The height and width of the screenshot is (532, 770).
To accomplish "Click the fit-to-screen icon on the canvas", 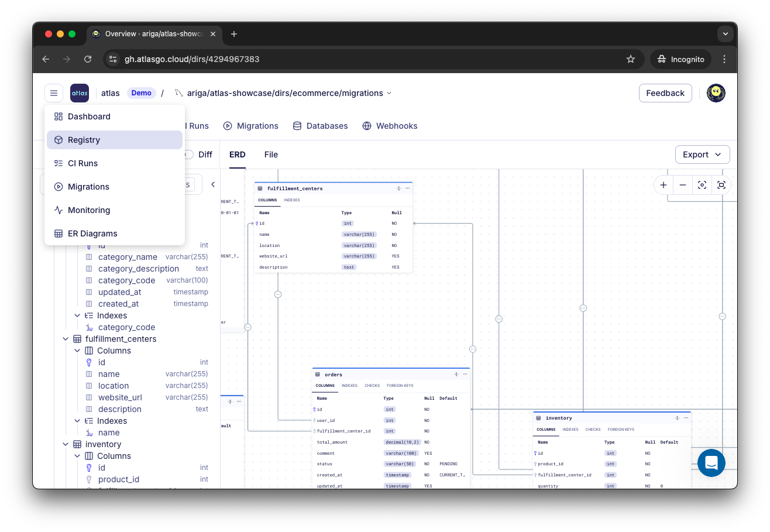I will [x=721, y=184].
